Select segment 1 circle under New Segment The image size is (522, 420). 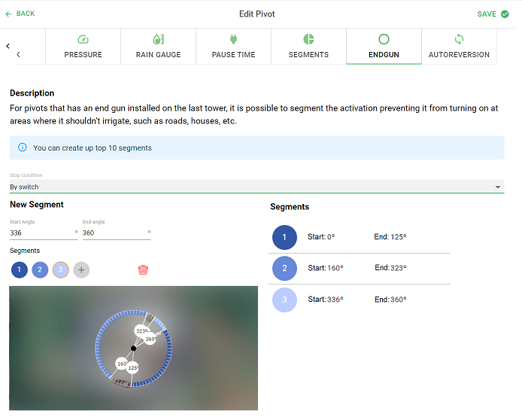20,269
